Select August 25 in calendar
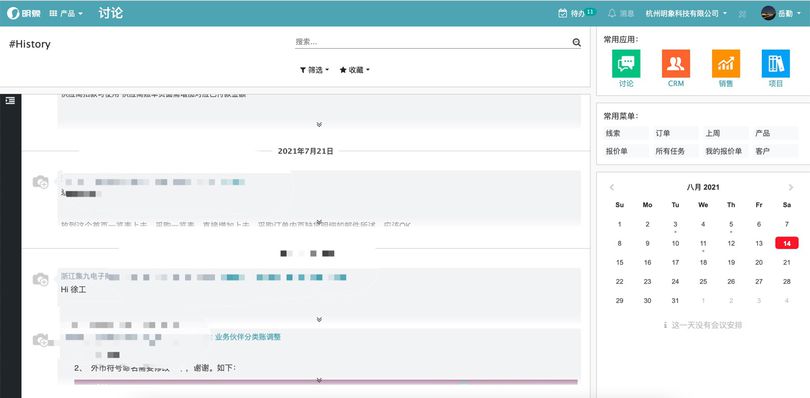 pyautogui.click(x=703, y=282)
